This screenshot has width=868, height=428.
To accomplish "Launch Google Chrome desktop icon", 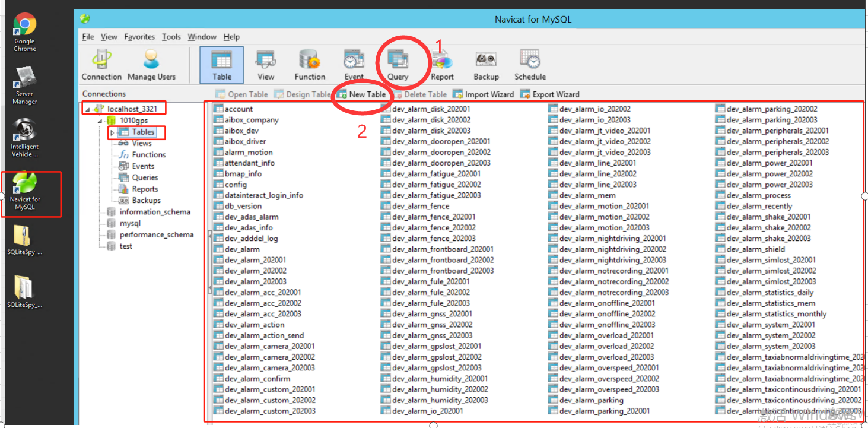I will 25,33.
